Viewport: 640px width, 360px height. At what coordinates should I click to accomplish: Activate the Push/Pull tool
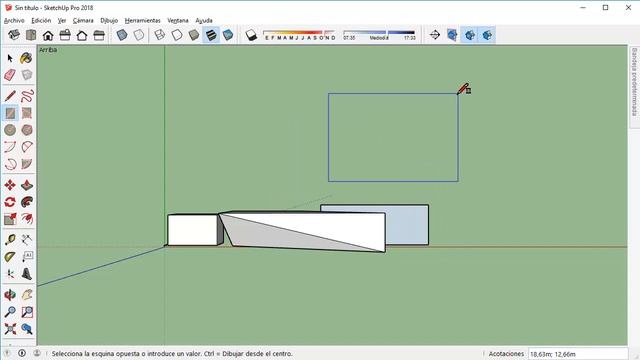tap(27, 185)
